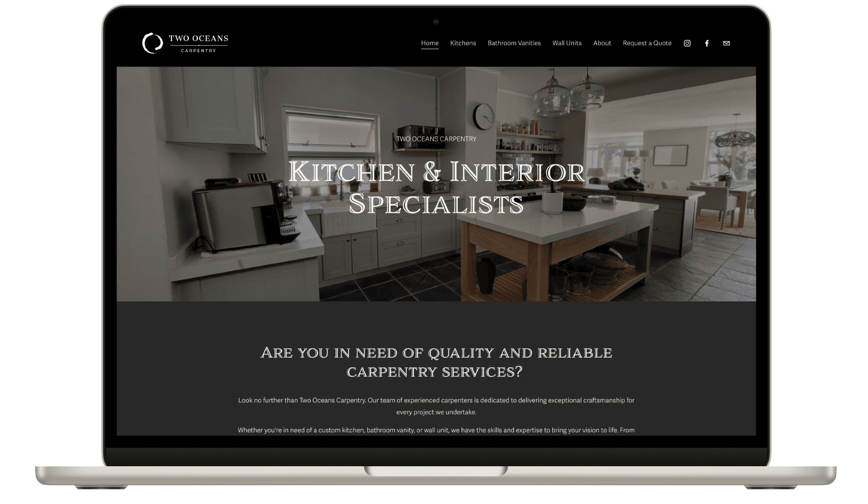This screenshot has height=504, width=868.
Task: Click the circular logo emblem icon
Action: pos(152,43)
